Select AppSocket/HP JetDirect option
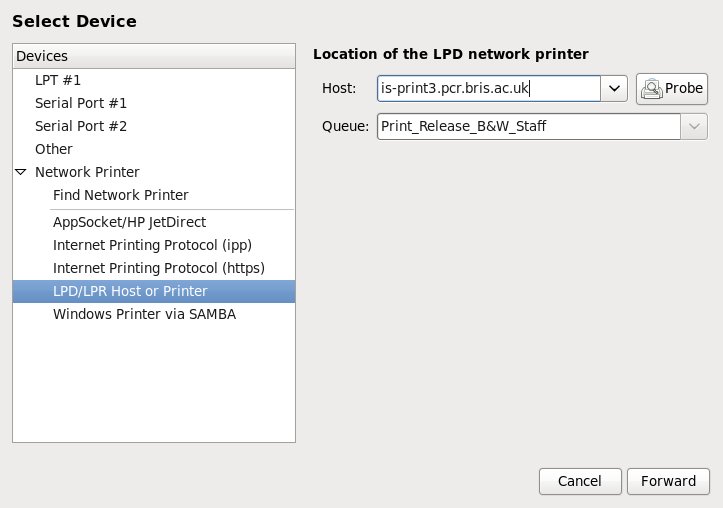 (129, 222)
